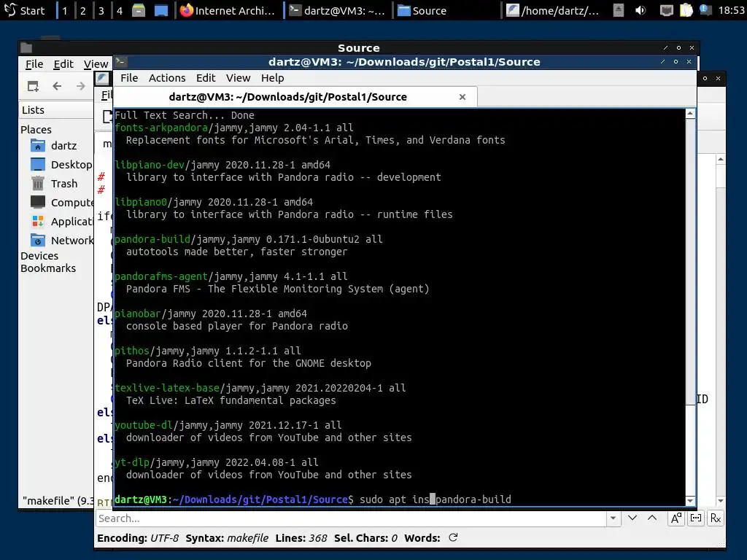This screenshot has height=560, width=747.
Task: Open the search history dropdown
Action: [x=613, y=518]
